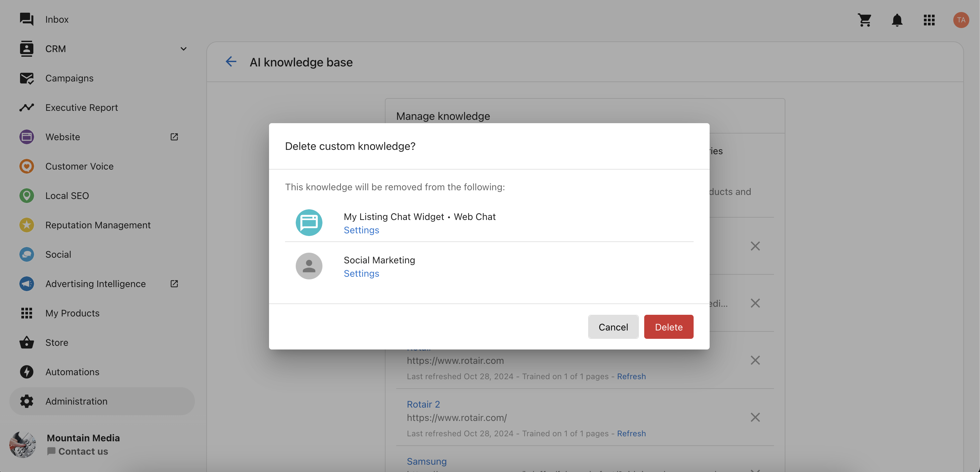Confirm with the red Delete button
This screenshot has height=472, width=980.
point(669,327)
